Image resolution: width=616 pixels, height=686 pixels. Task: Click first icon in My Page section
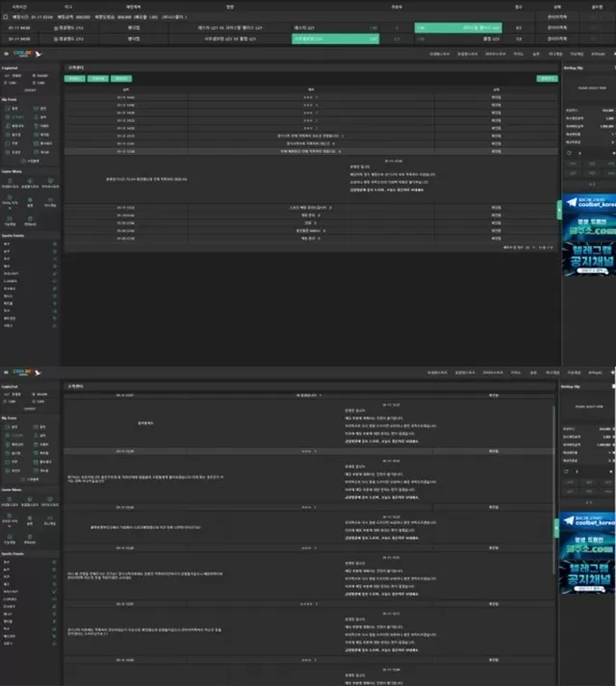(8, 109)
